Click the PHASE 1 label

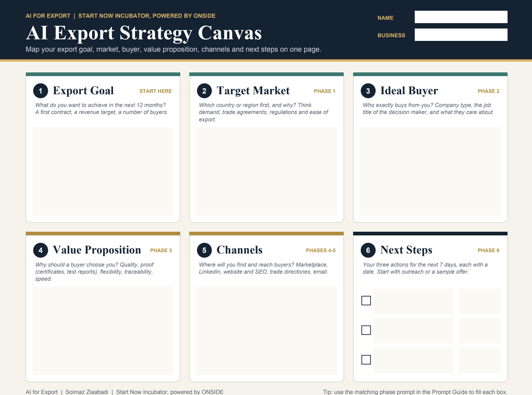pos(325,91)
